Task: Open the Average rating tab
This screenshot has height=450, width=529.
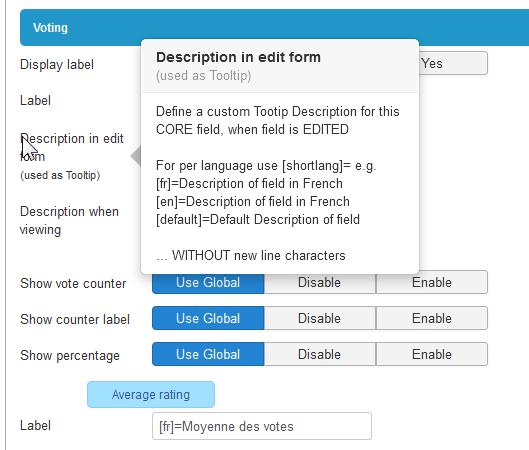Action: [151, 394]
